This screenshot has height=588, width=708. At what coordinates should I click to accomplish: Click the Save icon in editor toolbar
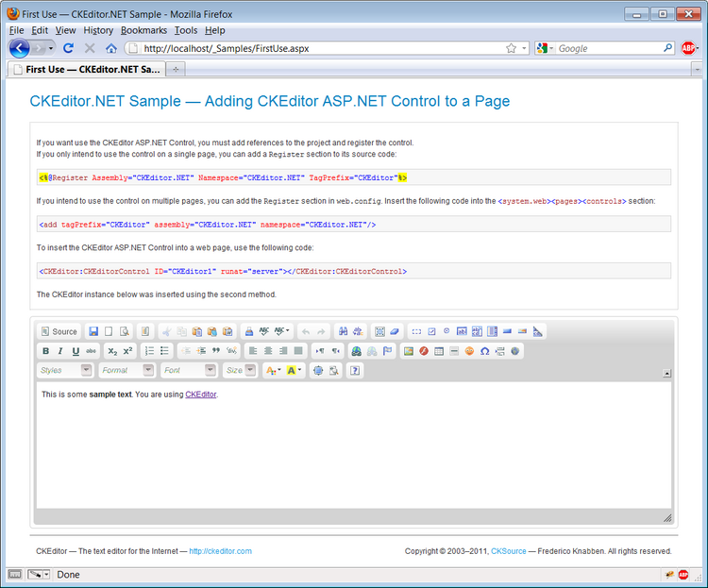click(93, 331)
